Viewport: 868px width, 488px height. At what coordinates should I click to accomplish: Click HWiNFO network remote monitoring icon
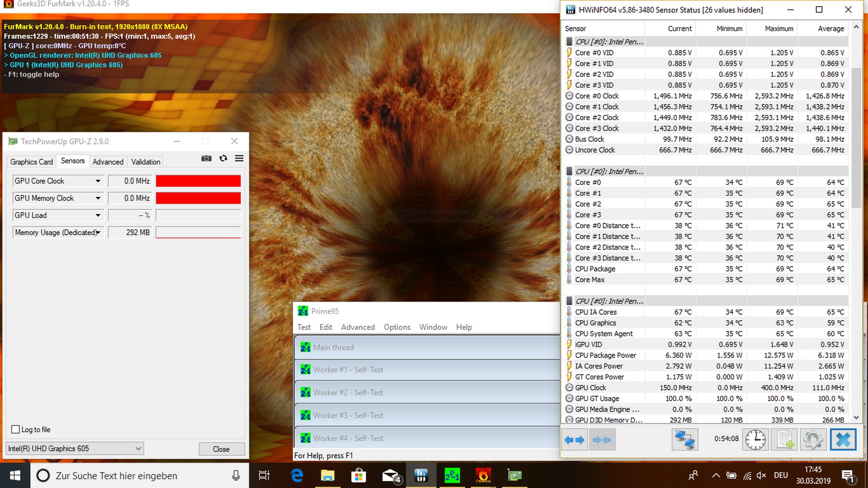pyautogui.click(x=684, y=440)
